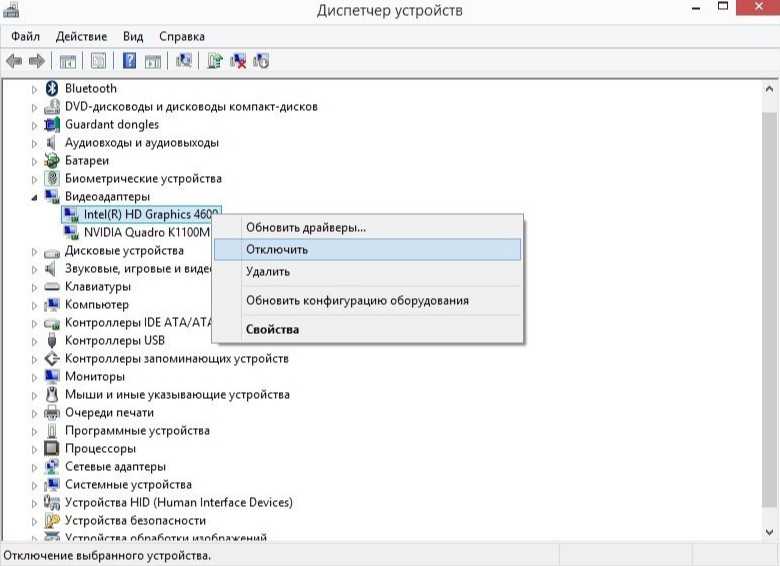The width and height of the screenshot is (780, 566).
Task: Click the Intel(R) HD Graphics adapter icon
Action: (71, 214)
